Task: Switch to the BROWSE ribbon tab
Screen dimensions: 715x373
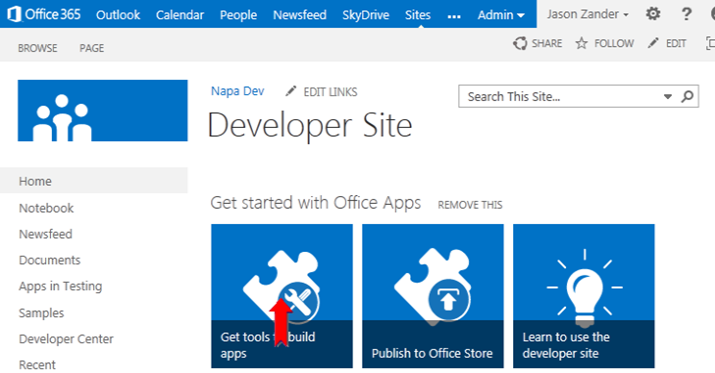Action: (37, 48)
